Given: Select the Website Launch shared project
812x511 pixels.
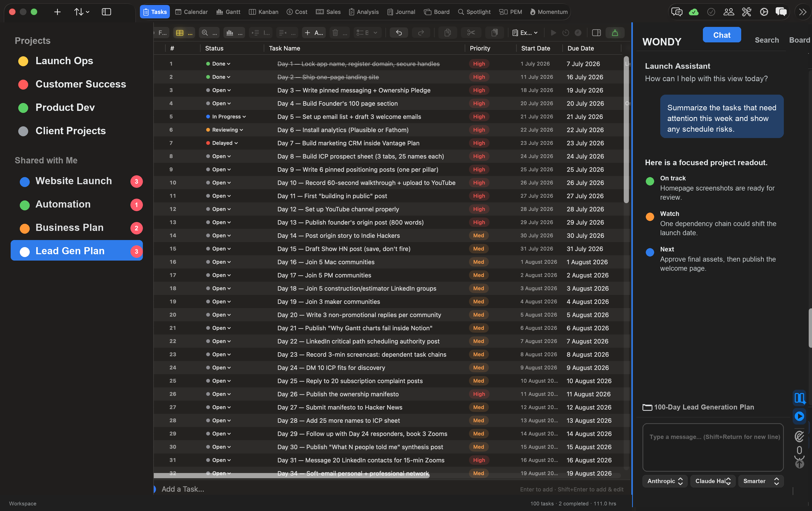Looking at the screenshot, I should pyautogui.click(x=77, y=181).
